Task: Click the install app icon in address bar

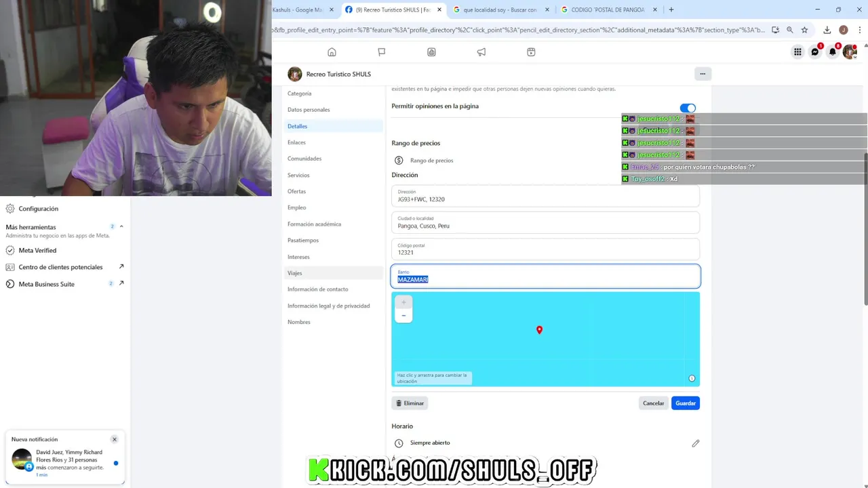Action: pos(775,30)
